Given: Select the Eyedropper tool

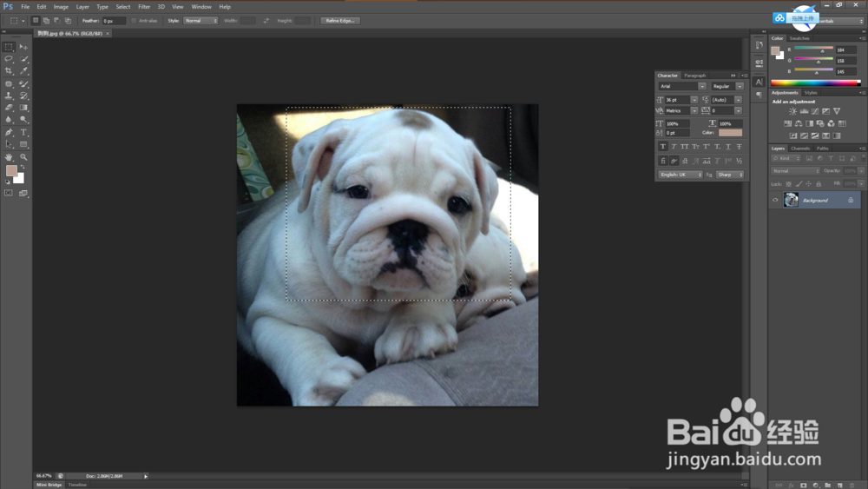Looking at the screenshot, I should point(23,71).
